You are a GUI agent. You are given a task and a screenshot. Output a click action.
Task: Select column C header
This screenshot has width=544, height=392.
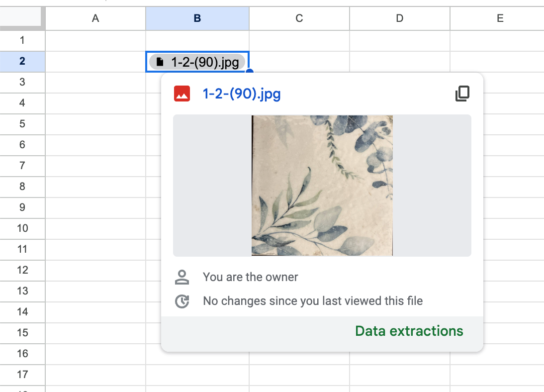coord(299,18)
